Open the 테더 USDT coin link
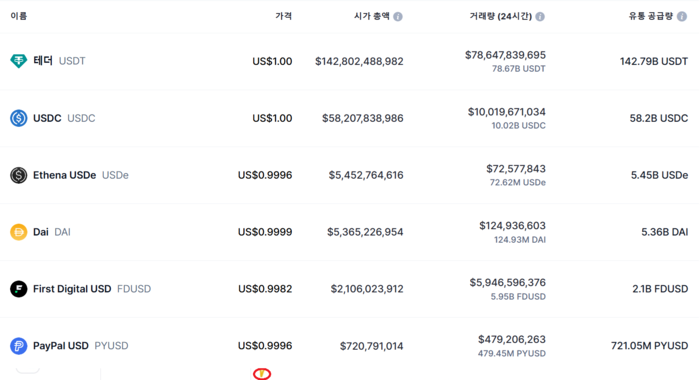This screenshot has height=380, width=700. point(59,61)
